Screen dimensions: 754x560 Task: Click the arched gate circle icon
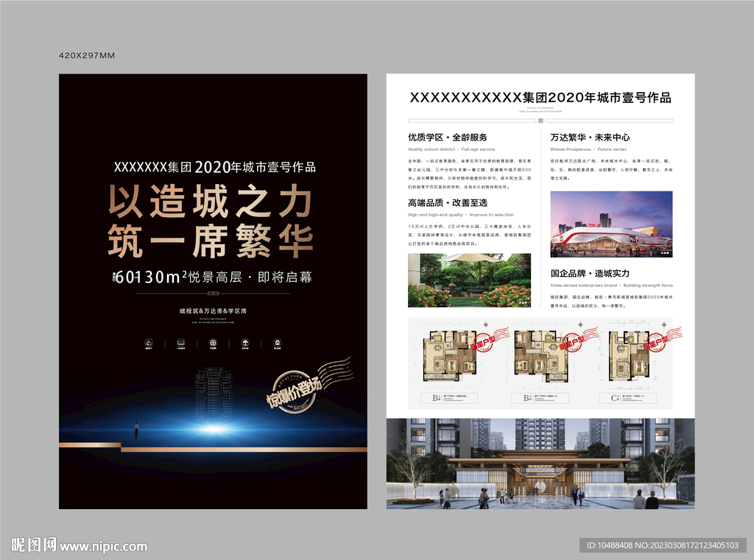(x=278, y=343)
